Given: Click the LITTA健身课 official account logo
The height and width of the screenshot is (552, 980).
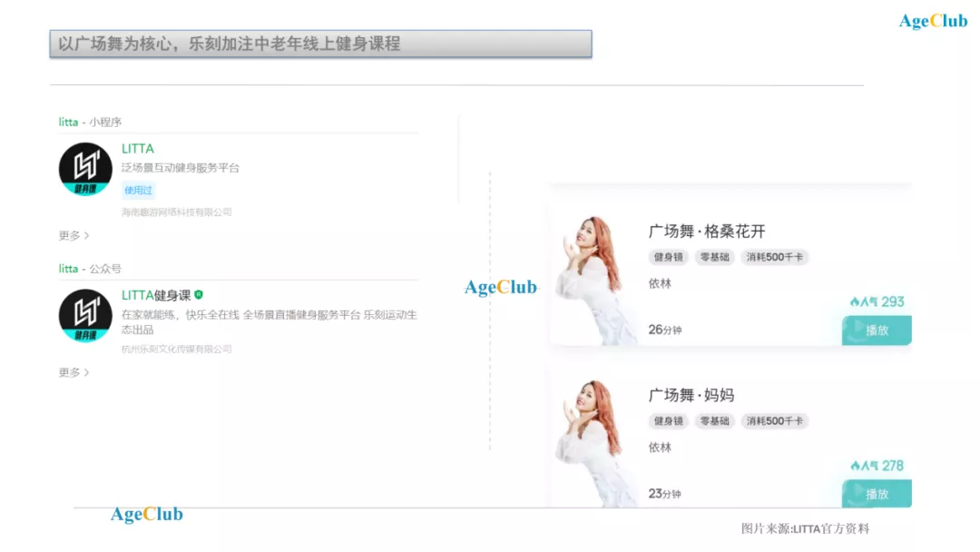Looking at the screenshot, I should (x=85, y=315).
